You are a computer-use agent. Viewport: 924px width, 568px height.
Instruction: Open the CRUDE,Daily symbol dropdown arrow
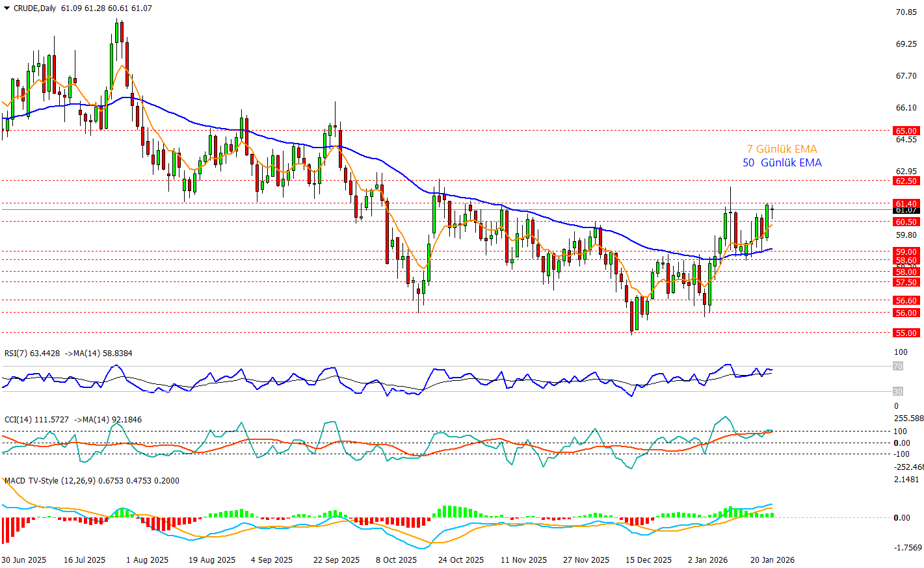(7, 8)
